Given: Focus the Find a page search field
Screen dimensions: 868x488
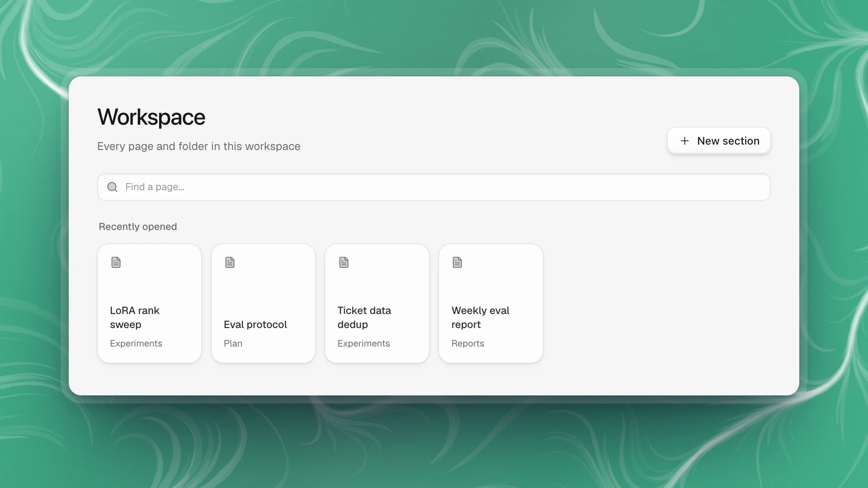Looking at the screenshot, I should pos(434,187).
